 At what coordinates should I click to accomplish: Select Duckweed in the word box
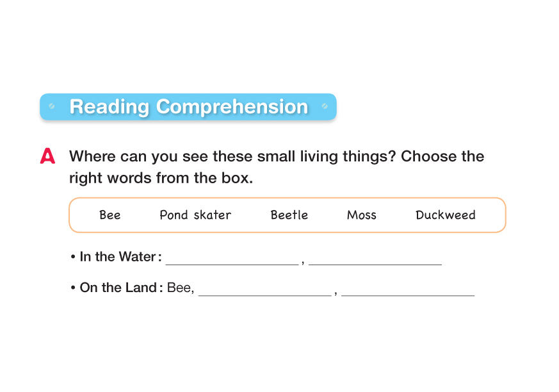(x=445, y=215)
